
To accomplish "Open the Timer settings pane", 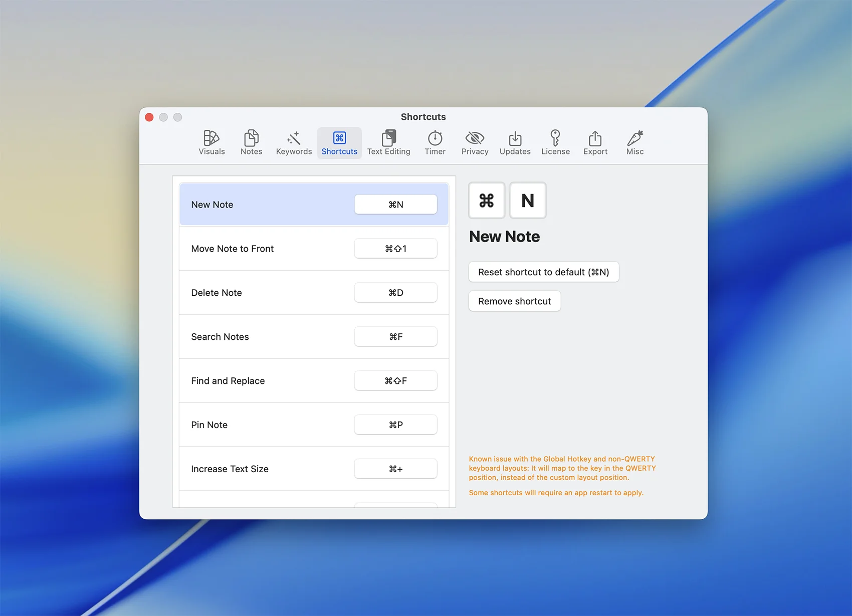I will (435, 143).
